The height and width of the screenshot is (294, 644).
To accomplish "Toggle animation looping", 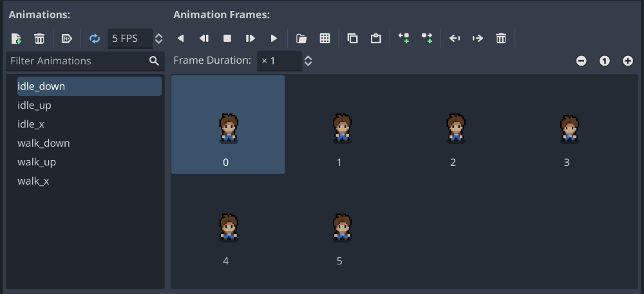I will click(x=95, y=39).
